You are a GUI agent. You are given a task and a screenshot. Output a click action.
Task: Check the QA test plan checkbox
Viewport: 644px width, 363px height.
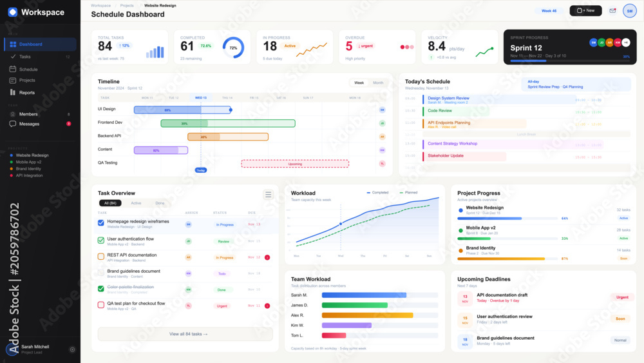click(101, 305)
